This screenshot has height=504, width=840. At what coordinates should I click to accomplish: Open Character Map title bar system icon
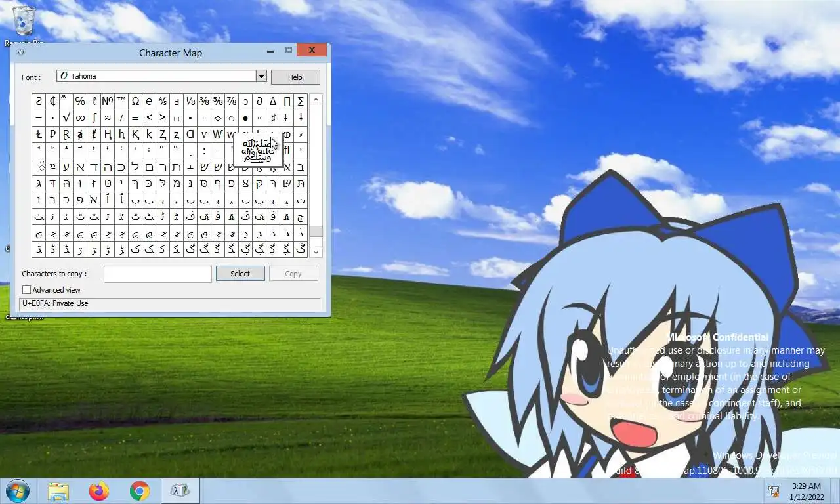pyautogui.click(x=20, y=52)
